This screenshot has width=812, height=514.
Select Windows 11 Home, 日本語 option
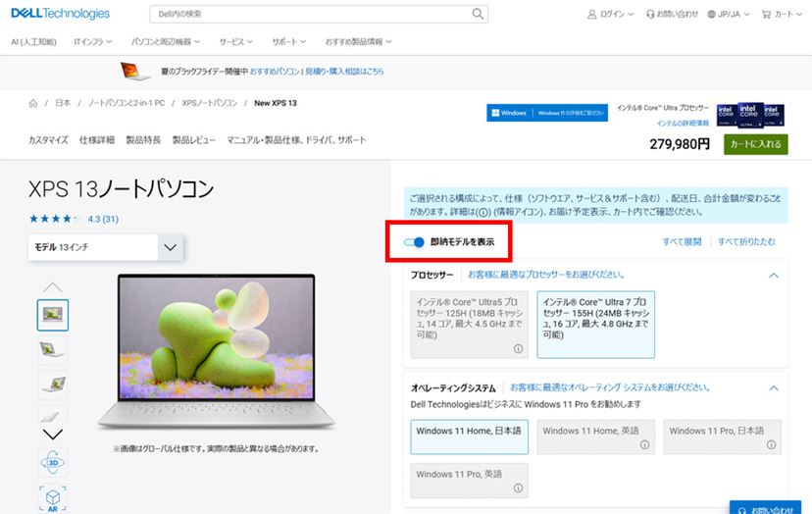[x=470, y=437]
